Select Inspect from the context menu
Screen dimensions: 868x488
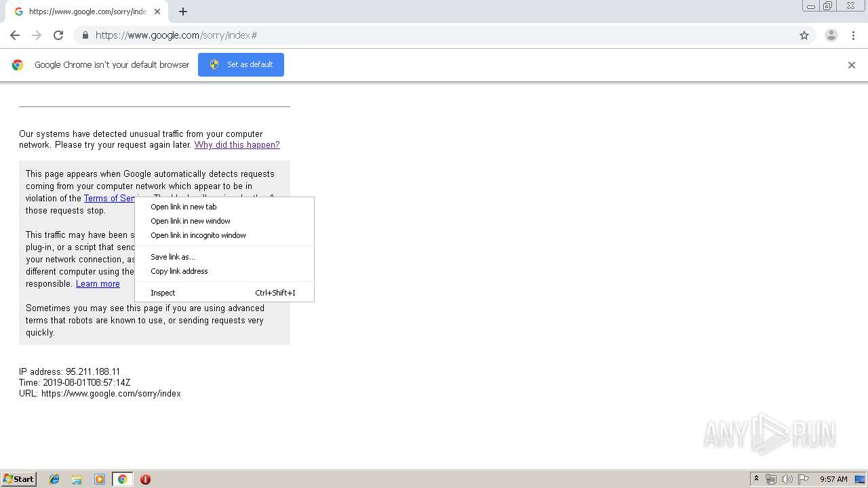pyautogui.click(x=224, y=293)
